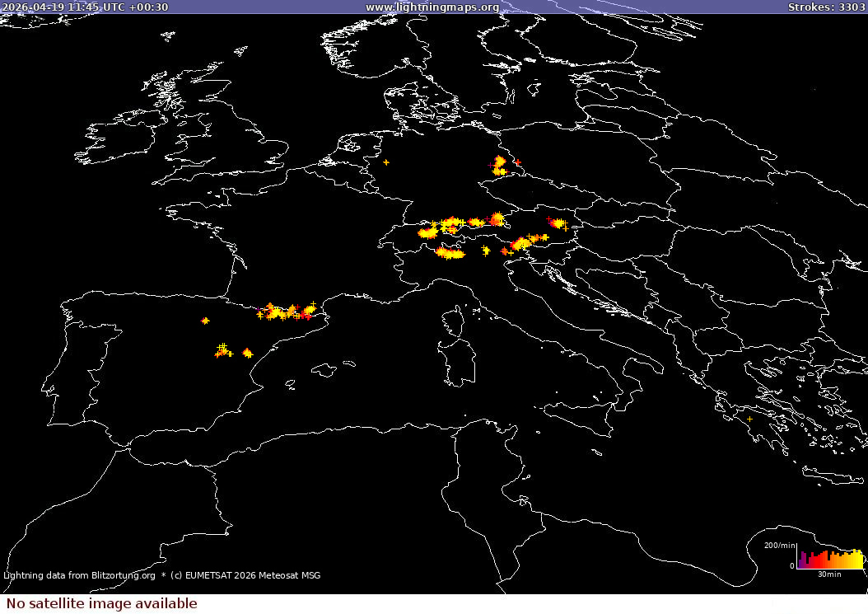This screenshot has width=868, height=614.
Task: Click the lightning cluster over the Pyrenees
Action: (280, 309)
